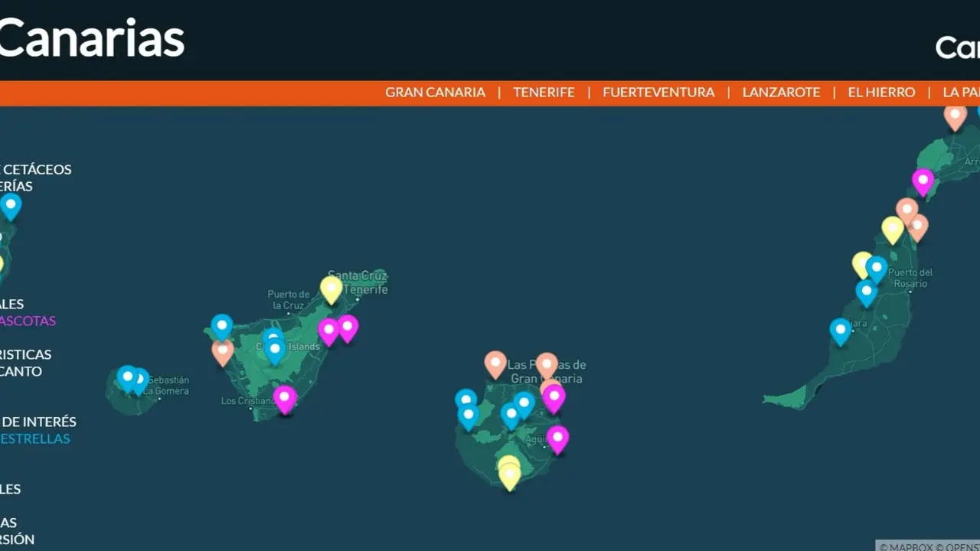Click the Sebastián La Gomera map label
Viewport: 980px width, 551px height.
(x=168, y=385)
